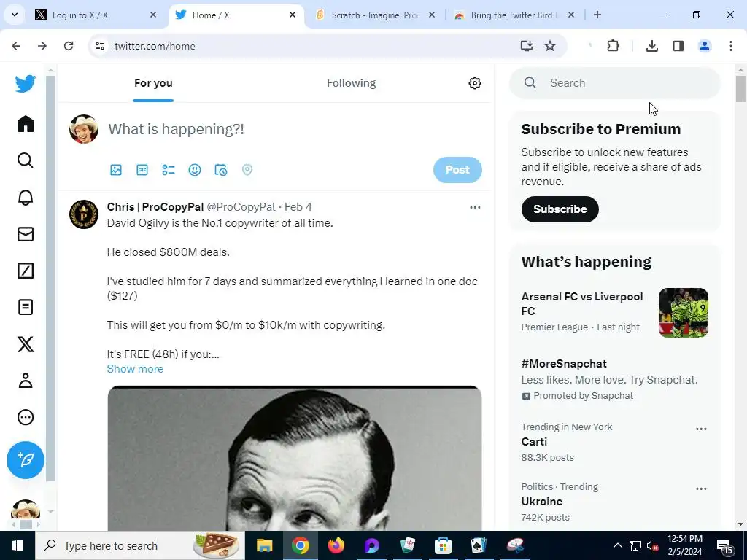The height and width of the screenshot is (560, 747).
Task: Open a new browser tab
Action: pos(597,15)
